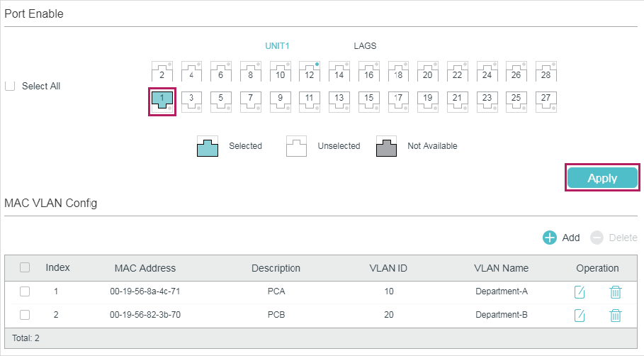Select port 2 icon
Screen dimensions: 644x356
(162, 72)
